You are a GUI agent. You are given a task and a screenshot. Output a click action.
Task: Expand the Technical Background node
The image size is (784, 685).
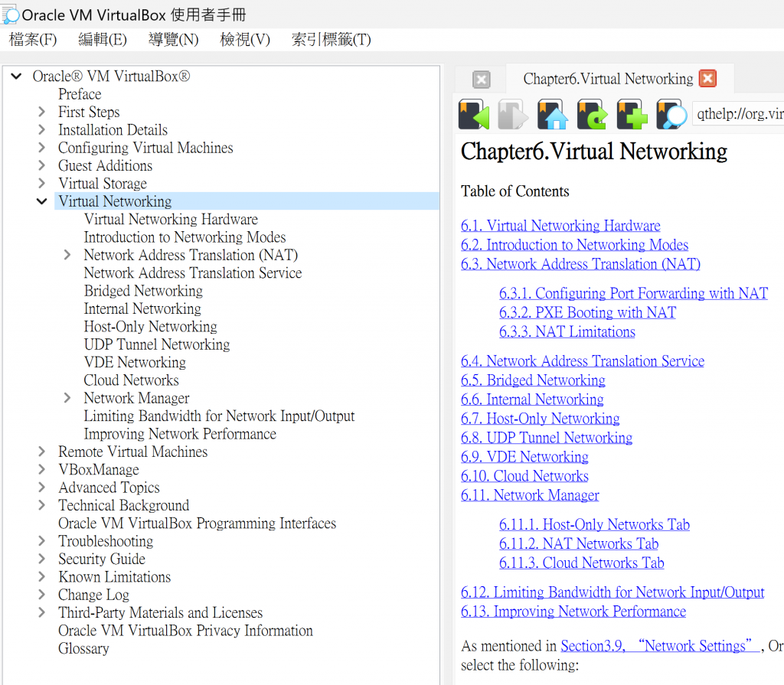point(42,505)
